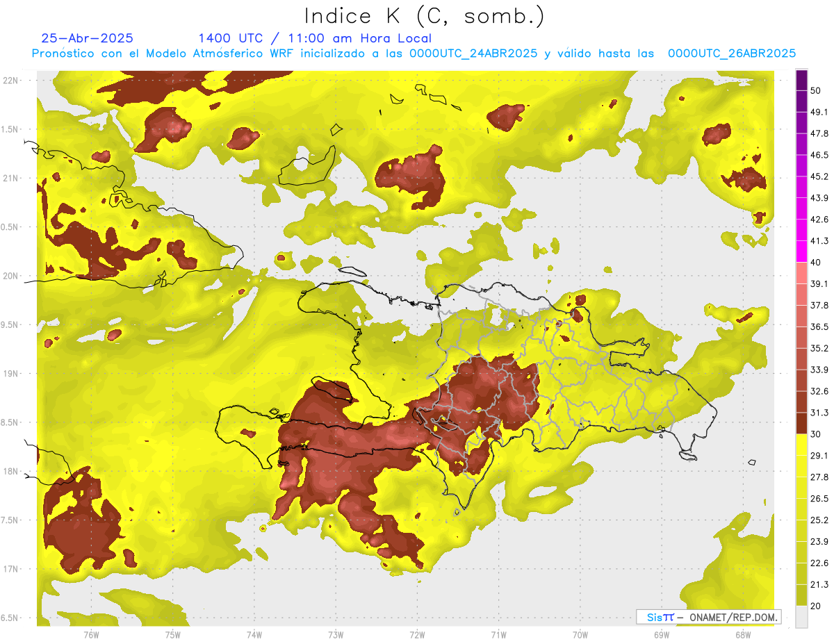
Task: Click the "30" colorbar value
Action: click(x=816, y=434)
